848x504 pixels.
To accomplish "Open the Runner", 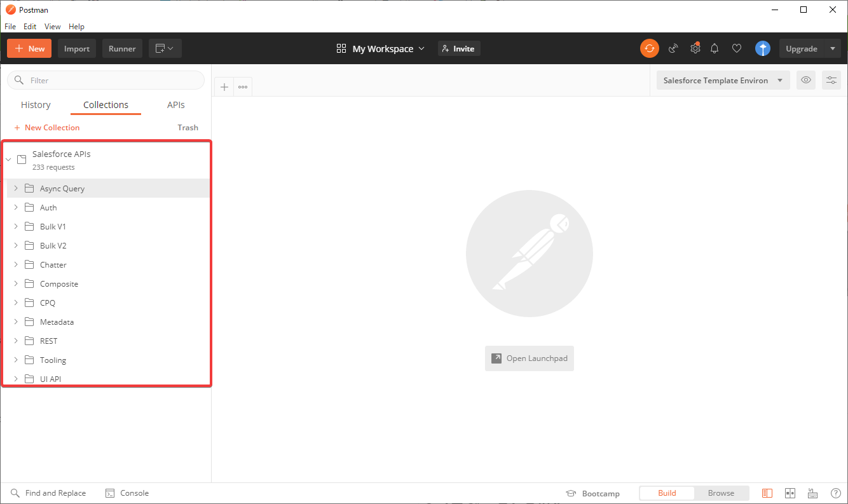I will click(x=122, y=48).
